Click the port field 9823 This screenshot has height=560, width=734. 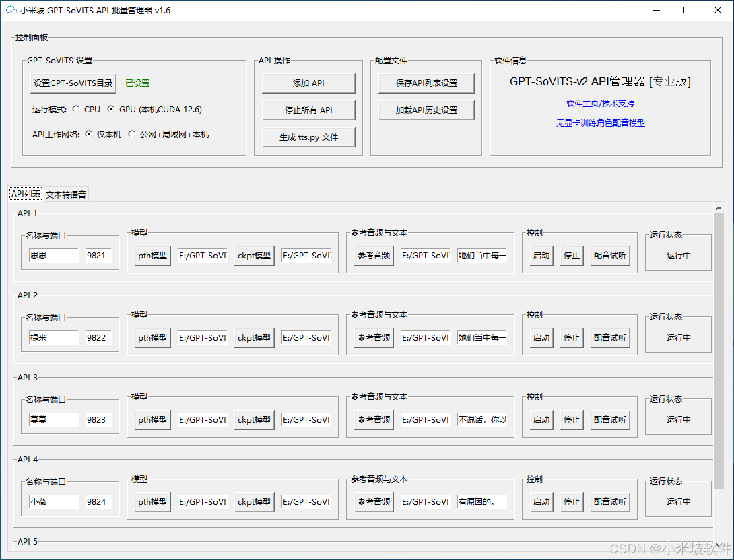(98, 419)
